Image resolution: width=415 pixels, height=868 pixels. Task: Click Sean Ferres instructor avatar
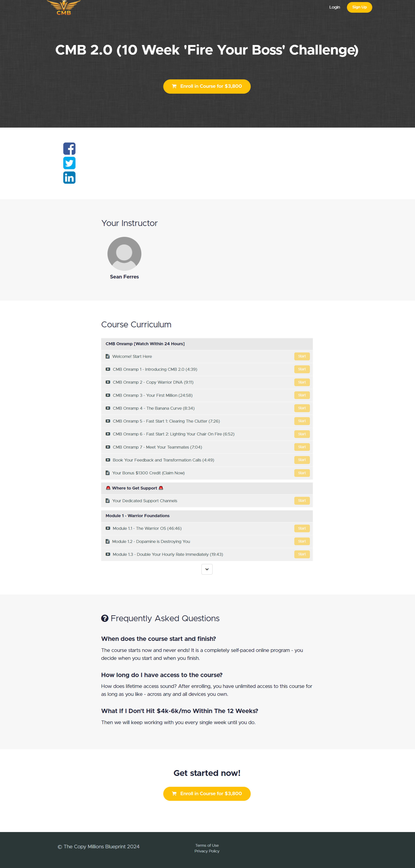124,254
